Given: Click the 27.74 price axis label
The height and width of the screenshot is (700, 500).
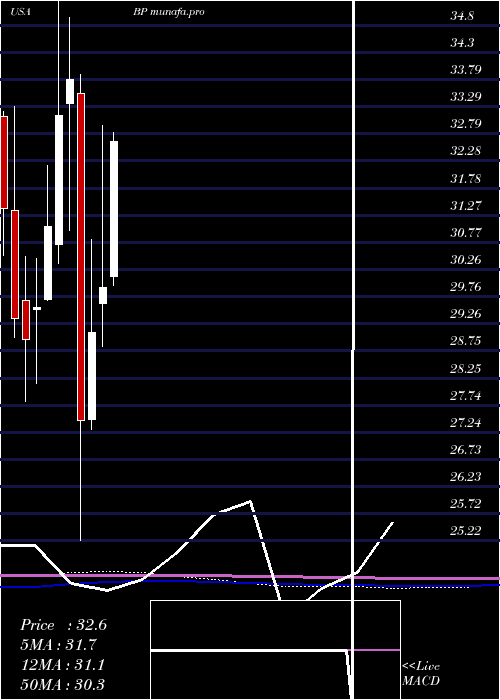Looking at the screenshot, I should coord(466,396).
